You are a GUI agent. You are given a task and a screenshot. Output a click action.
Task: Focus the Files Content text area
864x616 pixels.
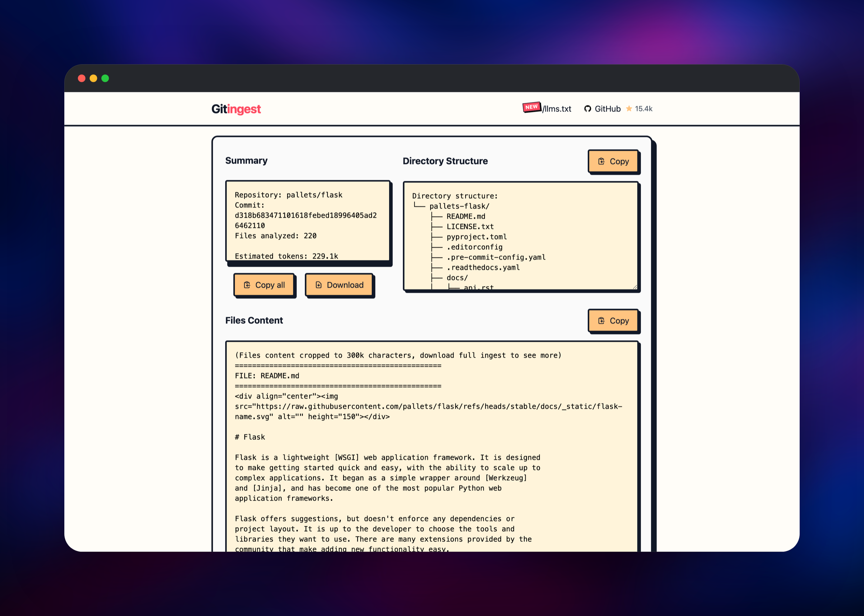pos(432,446)
